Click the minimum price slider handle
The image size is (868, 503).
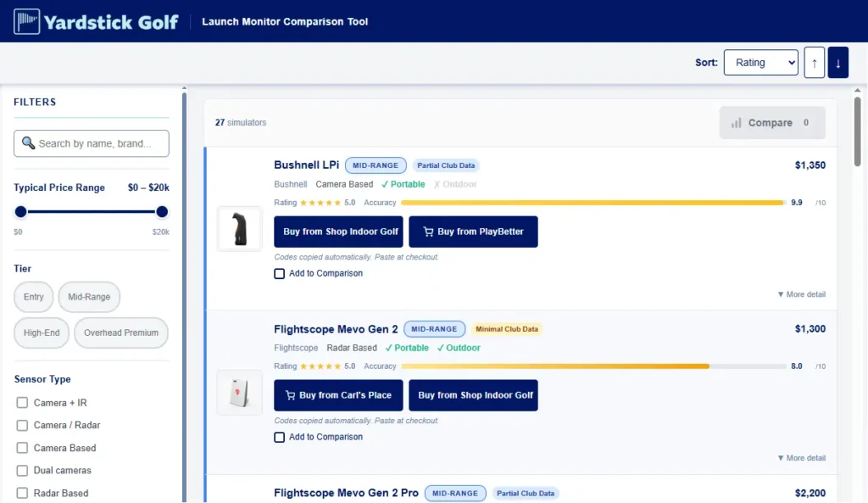click(x=20, y=211)
